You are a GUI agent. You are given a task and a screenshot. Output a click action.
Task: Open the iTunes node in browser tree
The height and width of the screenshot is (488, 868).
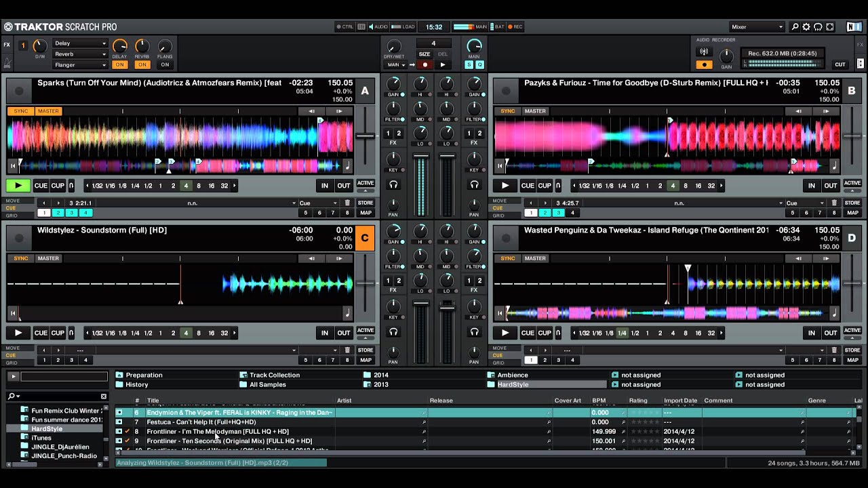(41, 438)
